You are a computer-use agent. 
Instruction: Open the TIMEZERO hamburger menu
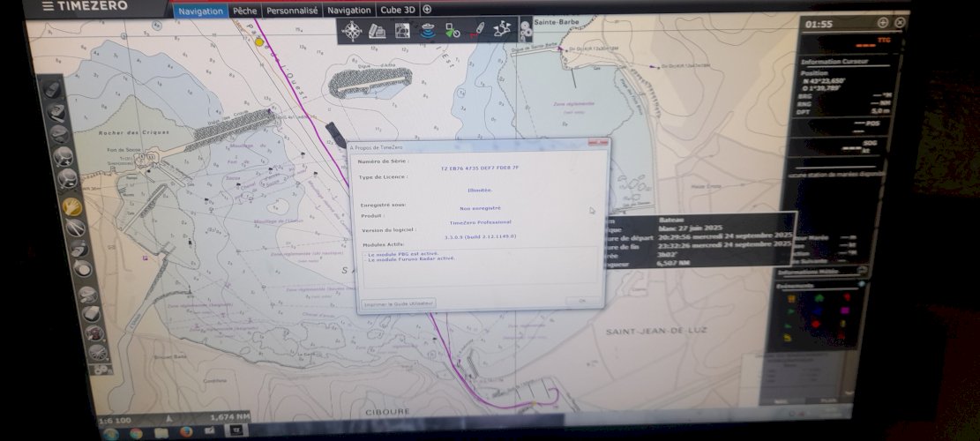tap(49, 6)
